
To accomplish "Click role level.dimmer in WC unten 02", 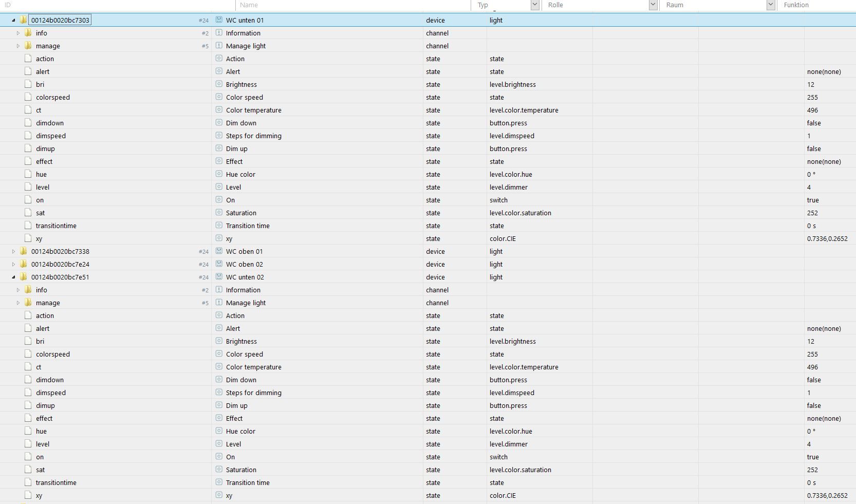I will click(x=509, y=444).
